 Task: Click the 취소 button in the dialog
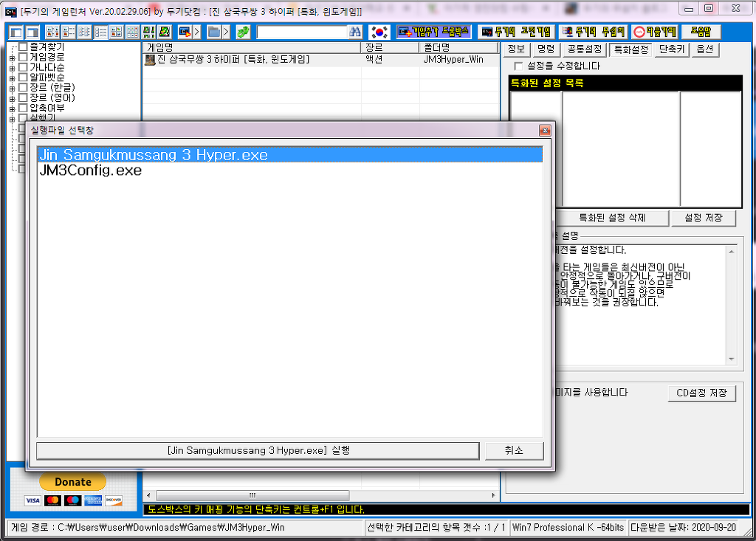click(x=514, y=451)
